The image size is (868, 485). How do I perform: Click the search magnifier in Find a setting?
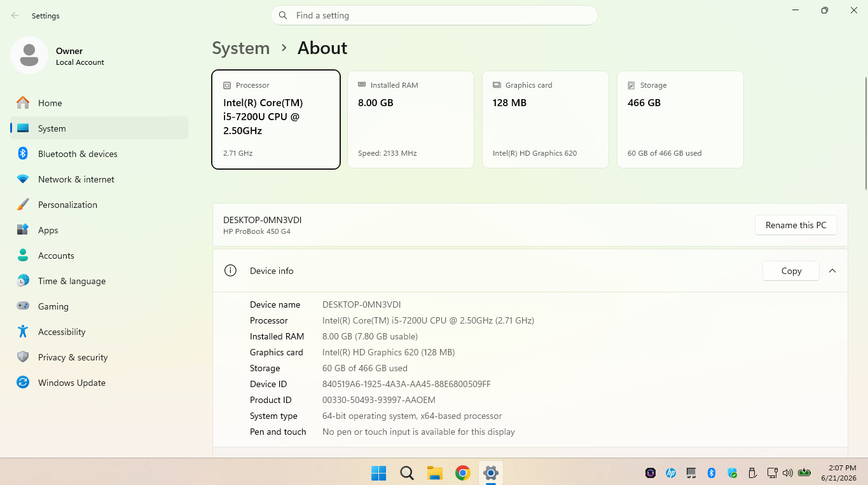283,15
